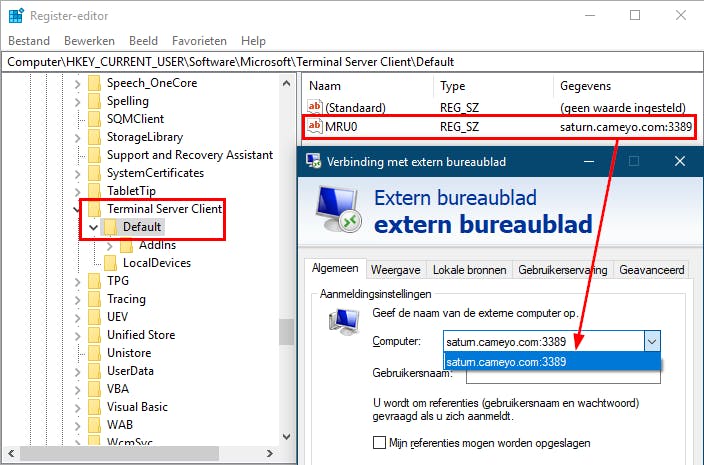Select the Default folder icon

(x=110, y=227)
